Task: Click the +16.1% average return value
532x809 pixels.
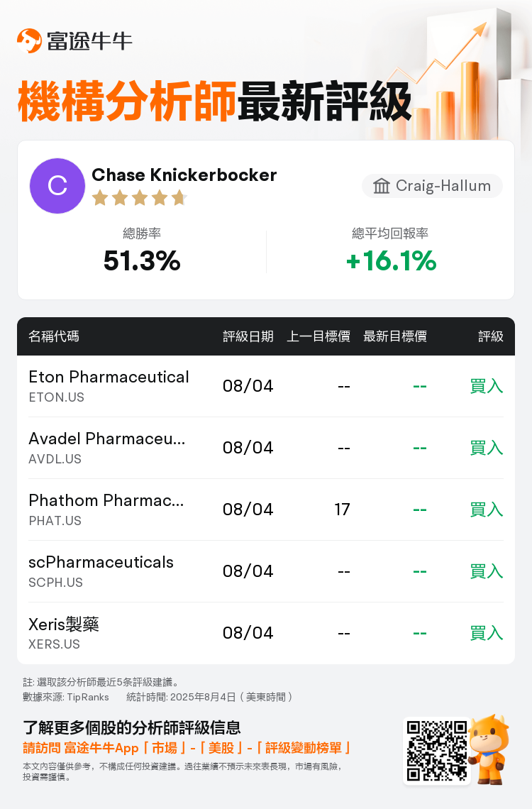Action: pos(391,262)
